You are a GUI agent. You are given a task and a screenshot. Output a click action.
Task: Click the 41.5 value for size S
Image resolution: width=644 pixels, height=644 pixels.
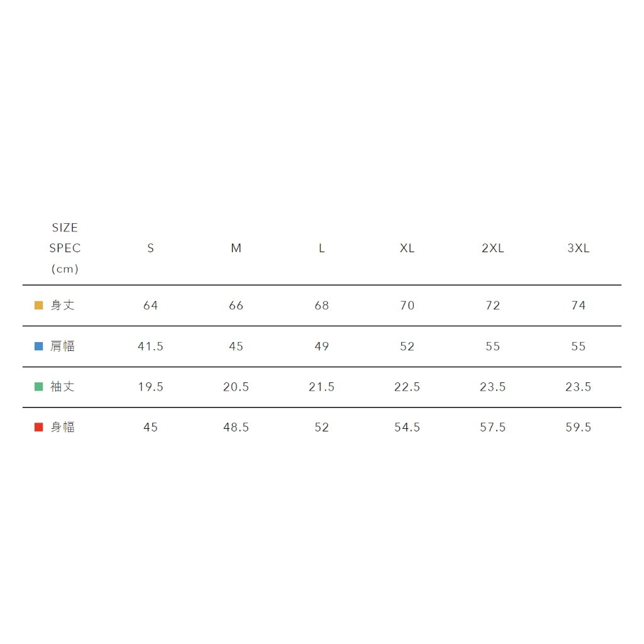coord(150,347)
